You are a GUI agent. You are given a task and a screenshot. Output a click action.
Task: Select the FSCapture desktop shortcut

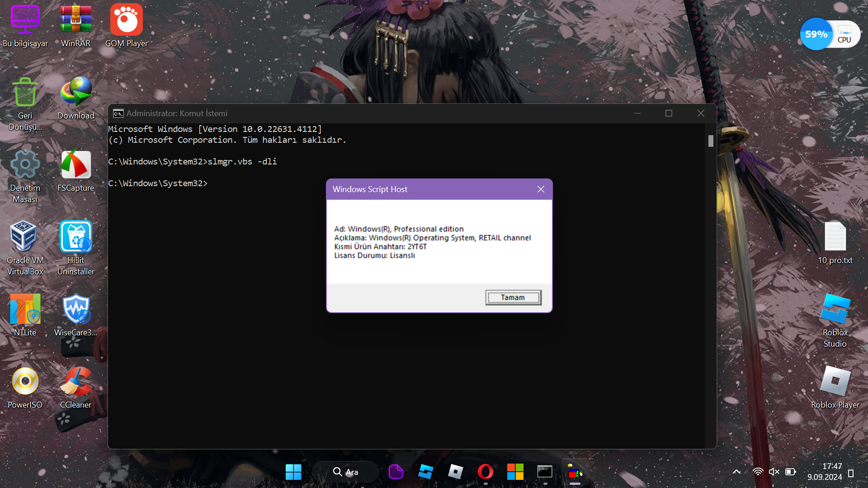(x=75, y=171)
